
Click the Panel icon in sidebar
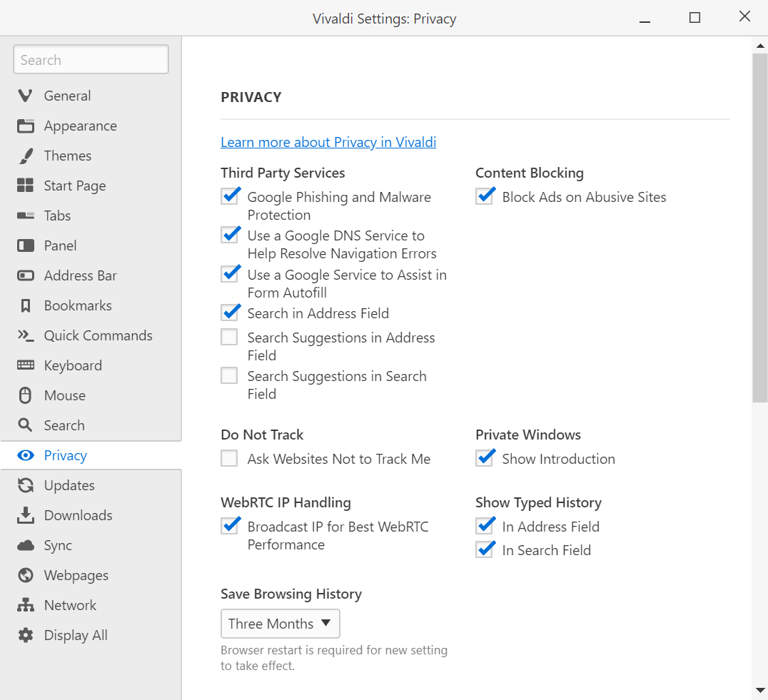click(26, 245)
